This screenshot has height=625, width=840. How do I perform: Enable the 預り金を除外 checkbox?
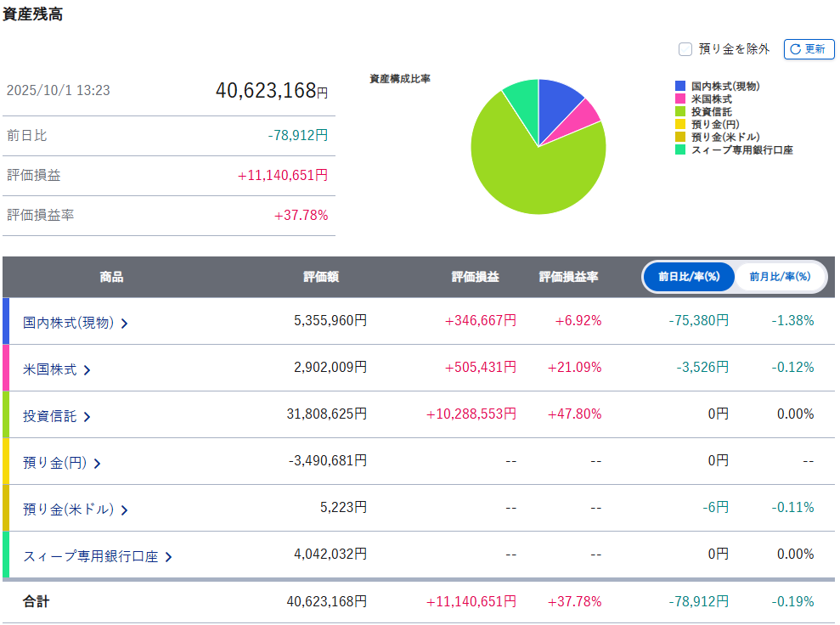pos(685,49)
